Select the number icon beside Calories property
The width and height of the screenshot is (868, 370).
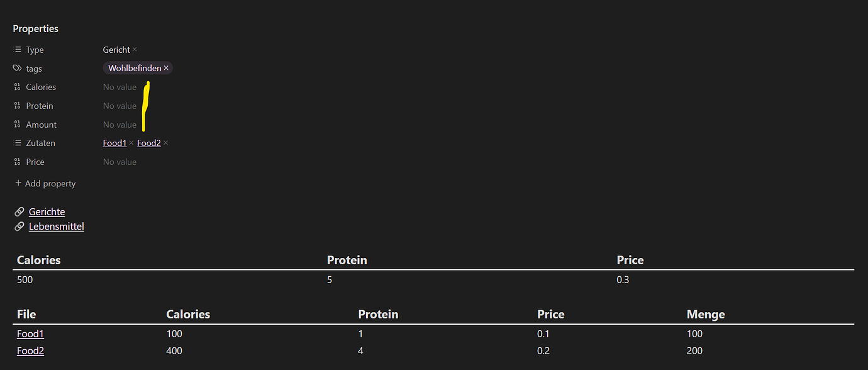tap(17, 87)
